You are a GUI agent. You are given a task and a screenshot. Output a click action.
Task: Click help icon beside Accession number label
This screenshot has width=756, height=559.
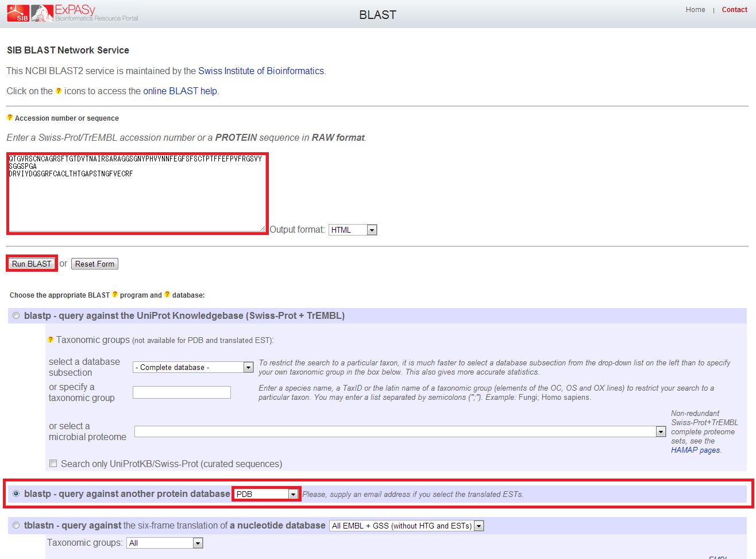10,118
